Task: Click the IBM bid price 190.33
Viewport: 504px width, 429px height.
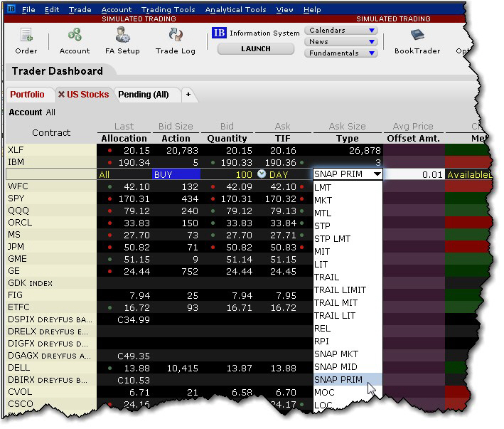Action: (x=236, y=162)
